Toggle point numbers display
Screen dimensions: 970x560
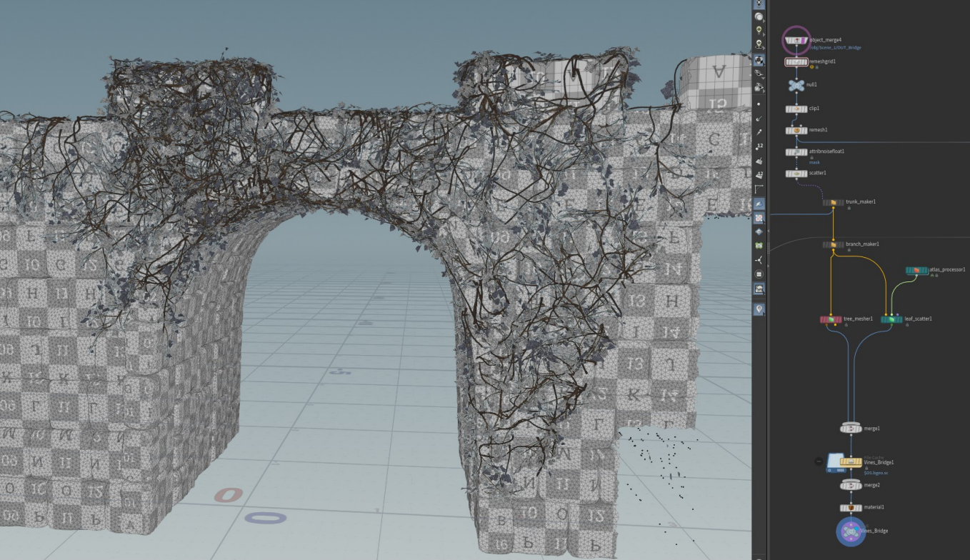[759, 146]
